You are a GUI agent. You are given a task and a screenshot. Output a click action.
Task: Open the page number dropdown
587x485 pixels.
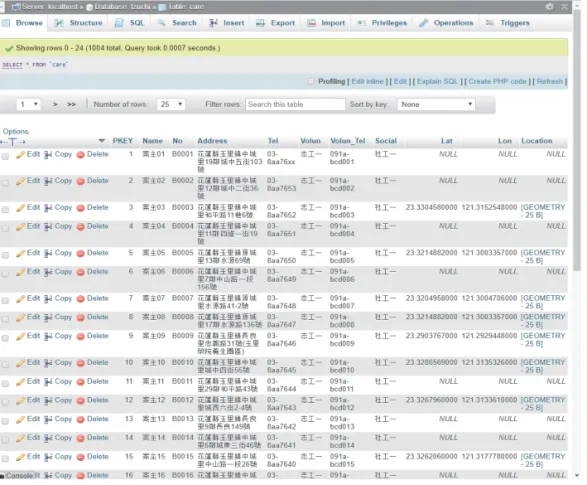(29, 104)
